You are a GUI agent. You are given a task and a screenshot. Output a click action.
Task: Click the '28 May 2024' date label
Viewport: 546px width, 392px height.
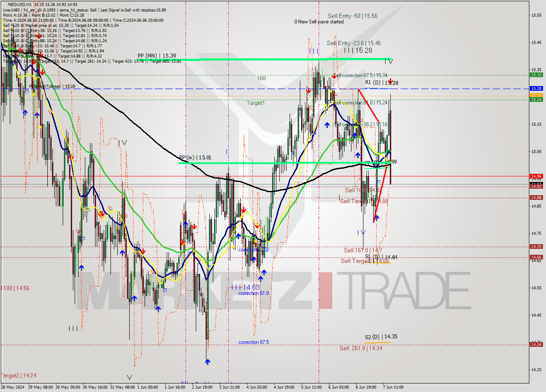[13, 387]
